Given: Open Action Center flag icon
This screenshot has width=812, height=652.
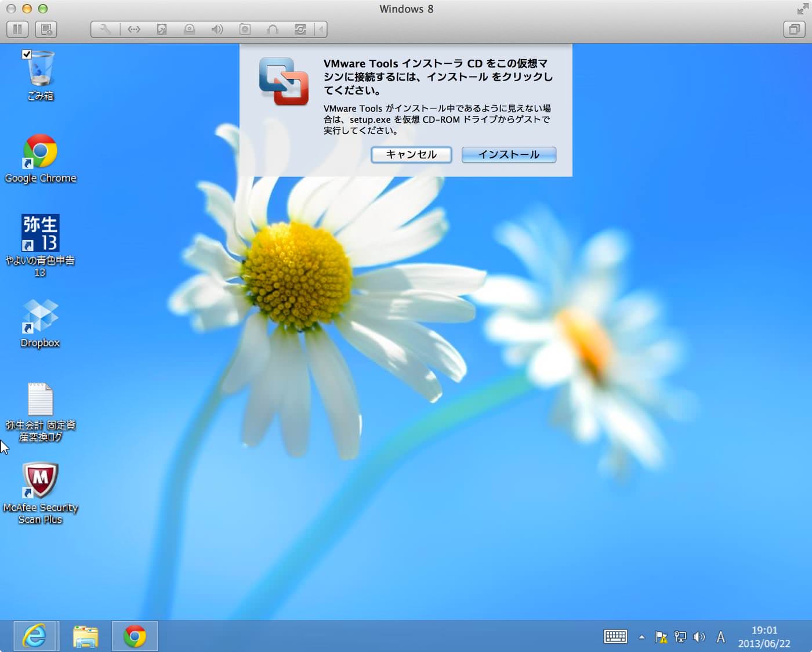Looking at the screenshot, I should (x=661, y=637).
